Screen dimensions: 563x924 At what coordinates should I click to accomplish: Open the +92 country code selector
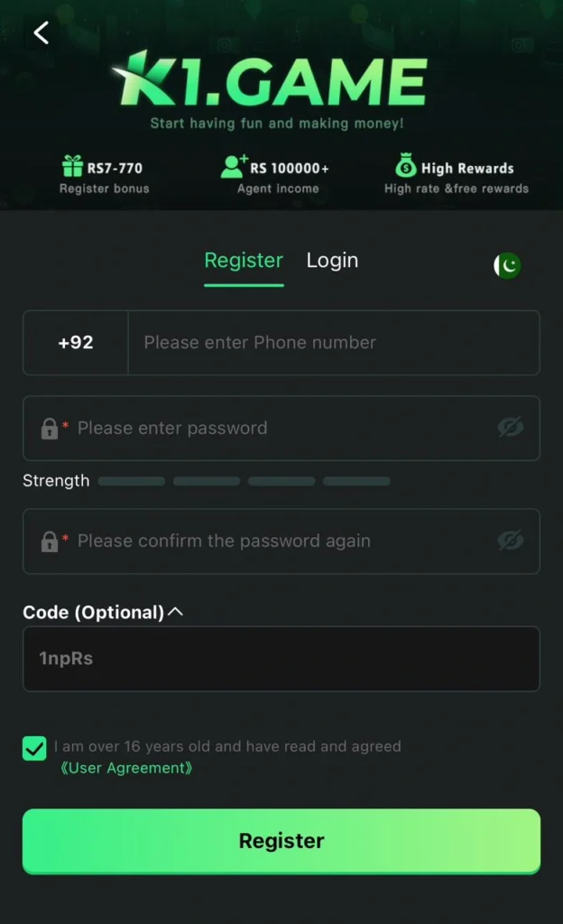pyautogui.click(x=76, y=343)
